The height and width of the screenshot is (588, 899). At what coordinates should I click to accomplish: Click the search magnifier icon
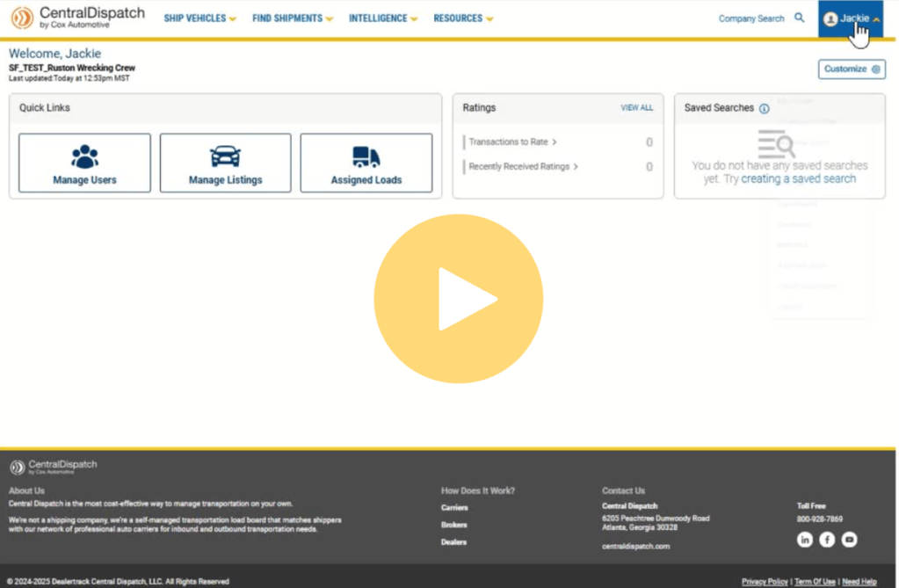tap(799, 18)
